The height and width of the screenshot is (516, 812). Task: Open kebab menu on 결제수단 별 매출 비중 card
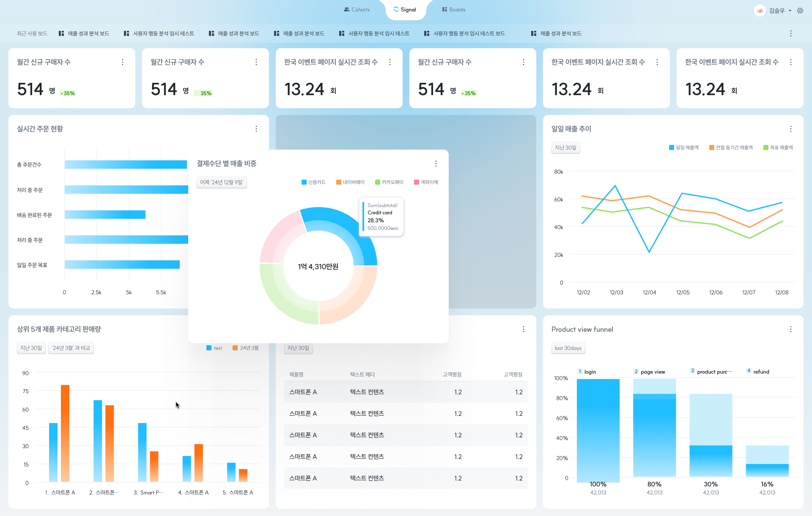coord(436,164)
